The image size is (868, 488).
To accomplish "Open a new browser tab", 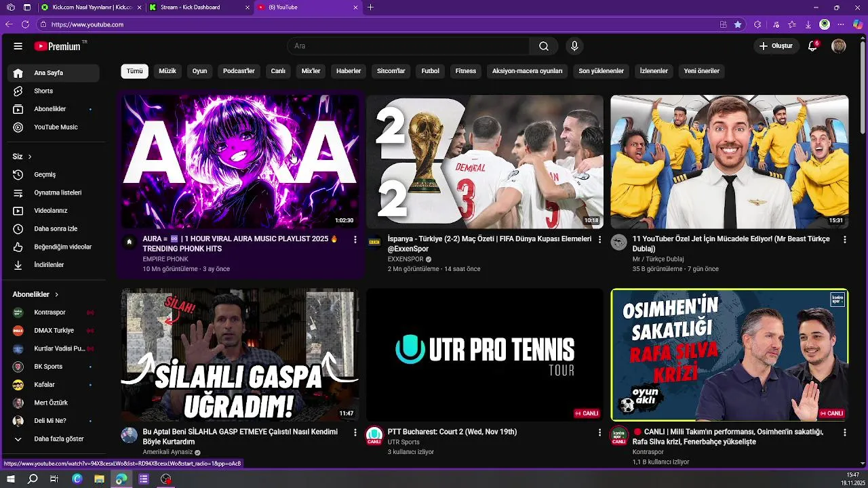I will (370, 7).
